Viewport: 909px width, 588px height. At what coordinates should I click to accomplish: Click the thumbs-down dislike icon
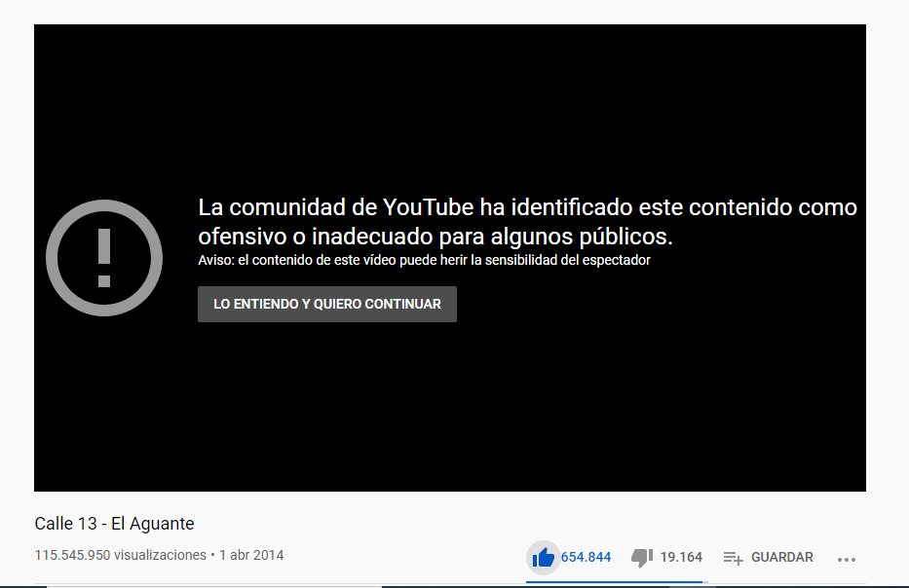pos(642,558)
